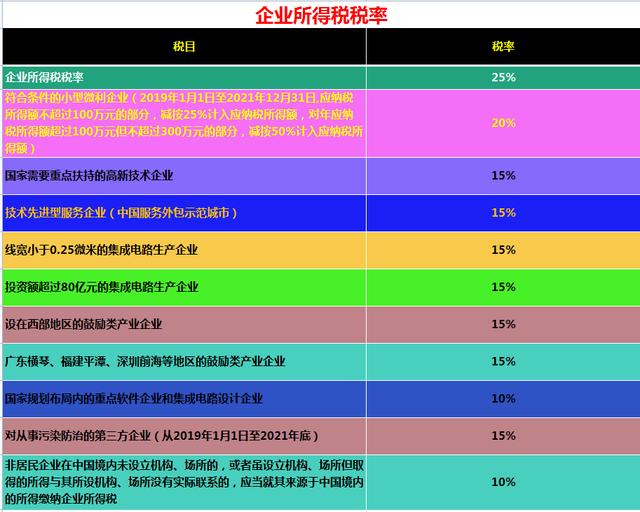The width and height of the screenshot is (640, 512).
Task: Click cell 国家规划布局内的重点软件企业
Action: click(x=184, y=398)
